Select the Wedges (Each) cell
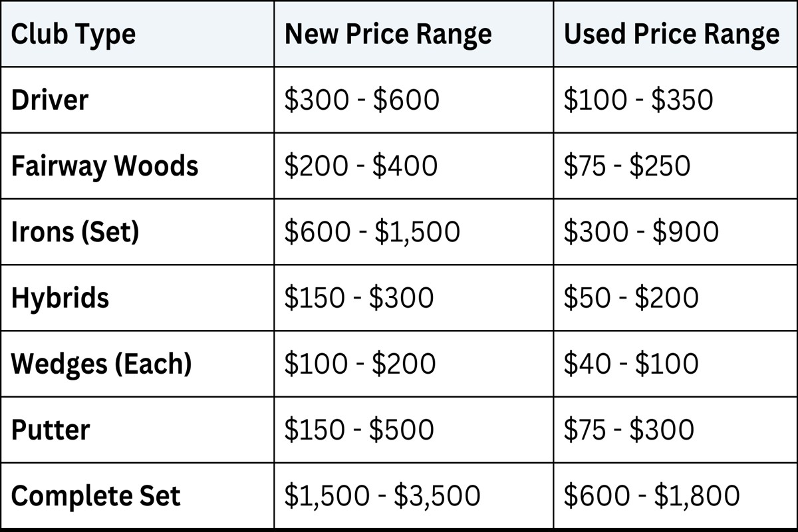Image resolution: width=798 pixels, height=532 pixels. pos(101,364)
